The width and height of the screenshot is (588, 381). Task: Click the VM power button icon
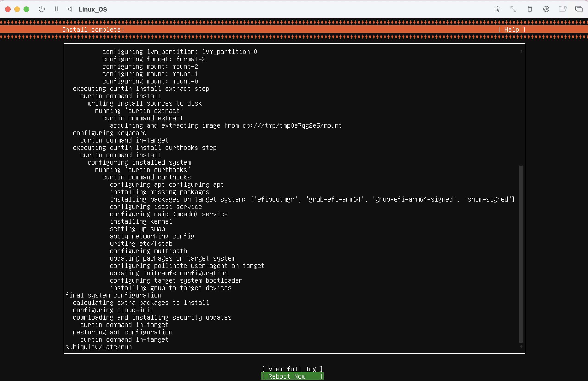click(x=42, y=9)
